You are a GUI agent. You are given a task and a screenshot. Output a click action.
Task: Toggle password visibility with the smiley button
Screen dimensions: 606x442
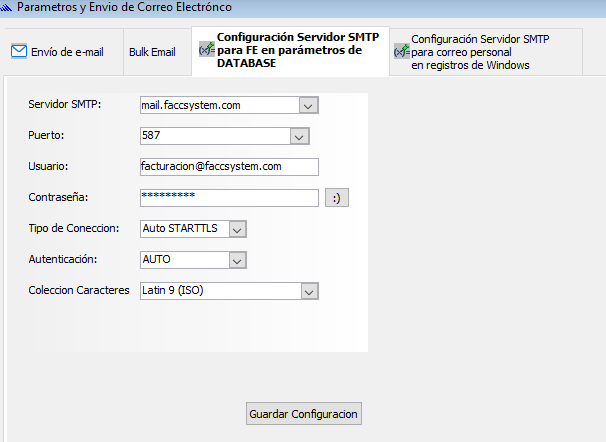337,198
